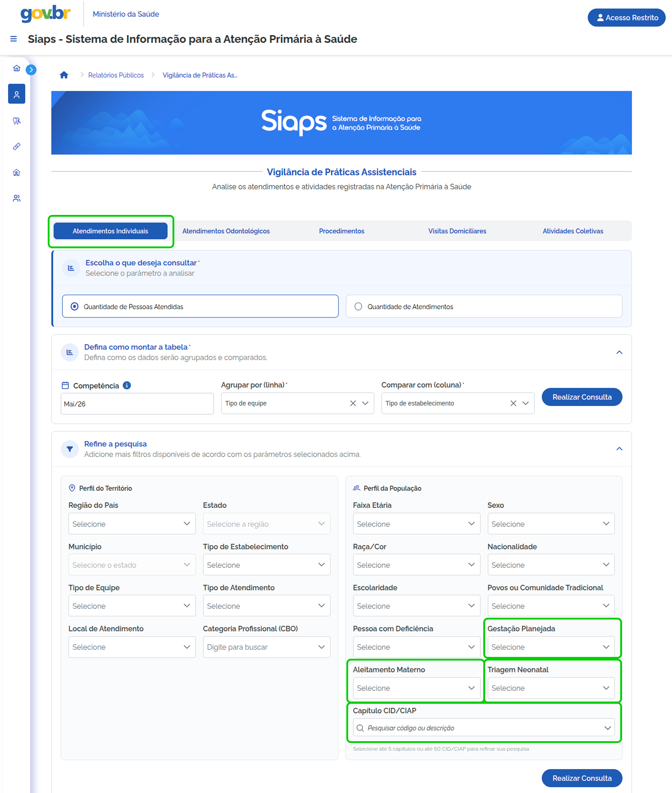Select the person icon in the sidebar
The image size is (672, 793).
(x=17, y=94)
